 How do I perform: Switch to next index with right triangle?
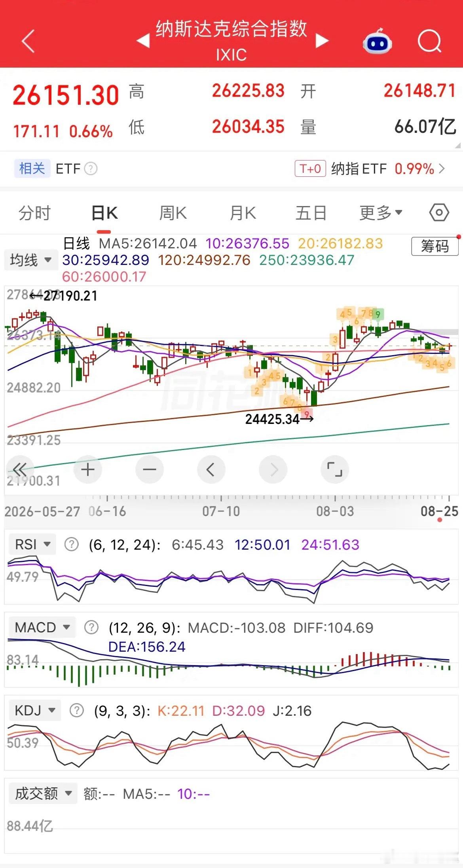(322, 40)
